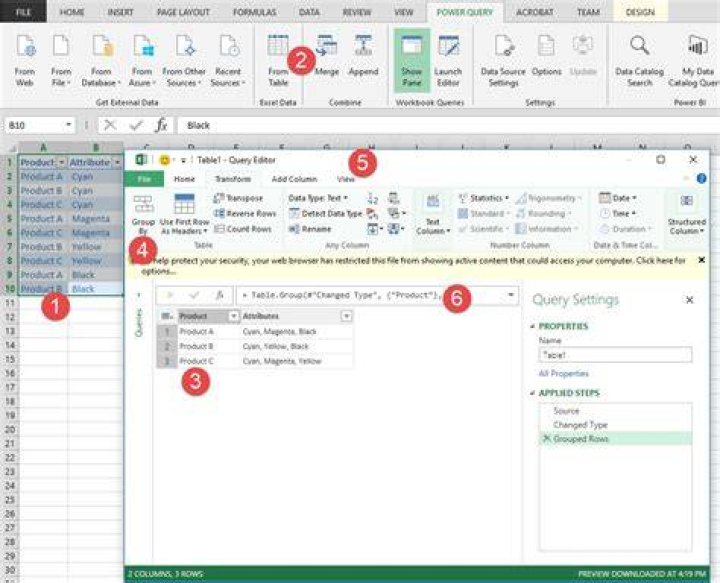Open From Other Sources menu
This screenshot has width=720, height=583.
tap(184, 60)
